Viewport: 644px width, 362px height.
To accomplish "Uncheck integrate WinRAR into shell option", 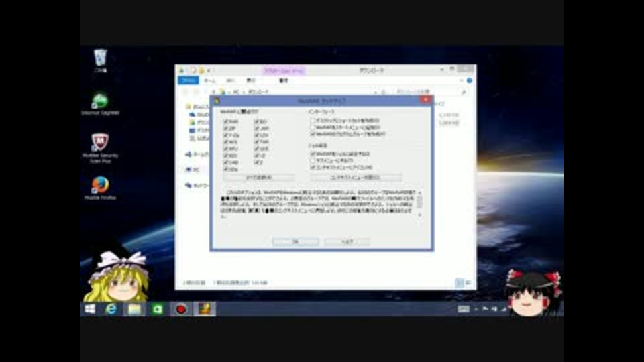I will point(313,154).
